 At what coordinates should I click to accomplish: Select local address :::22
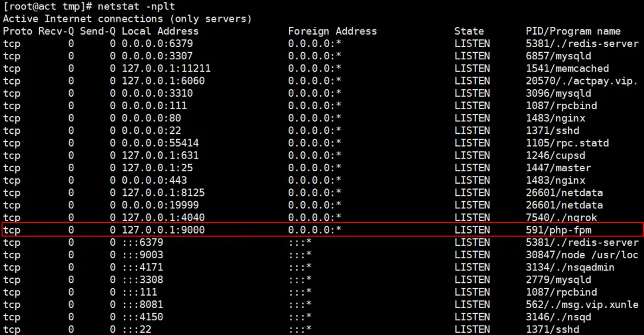136,329
